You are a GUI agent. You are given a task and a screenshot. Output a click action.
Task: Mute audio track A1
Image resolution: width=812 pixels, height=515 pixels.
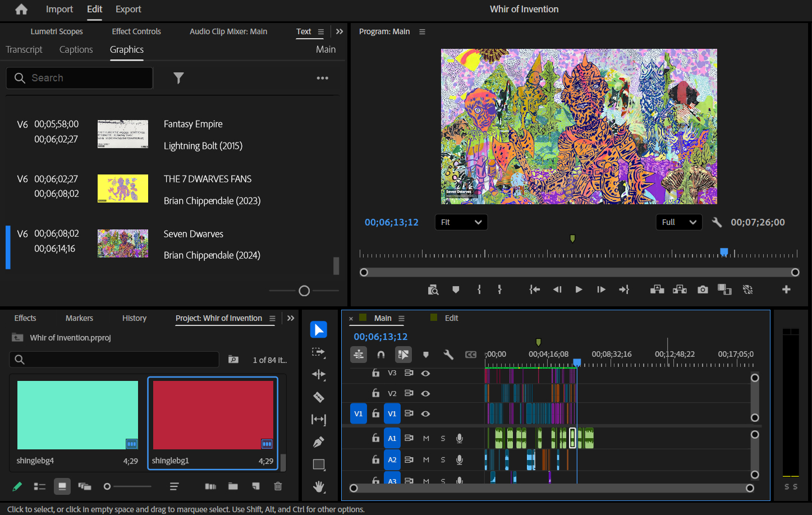click(426, 438)
